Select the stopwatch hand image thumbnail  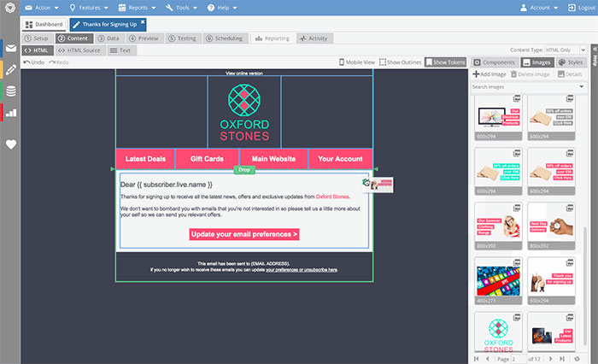(551, 226)
